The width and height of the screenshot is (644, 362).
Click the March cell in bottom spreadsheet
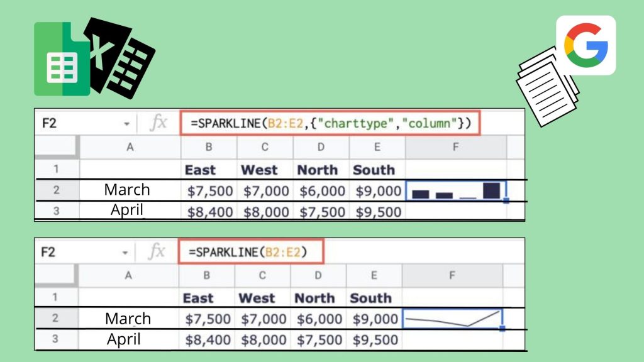(x=128, y=319)
